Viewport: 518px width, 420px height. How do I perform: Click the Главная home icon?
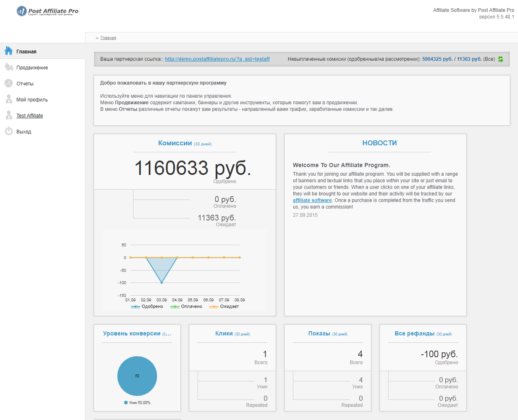click(8, 50)
